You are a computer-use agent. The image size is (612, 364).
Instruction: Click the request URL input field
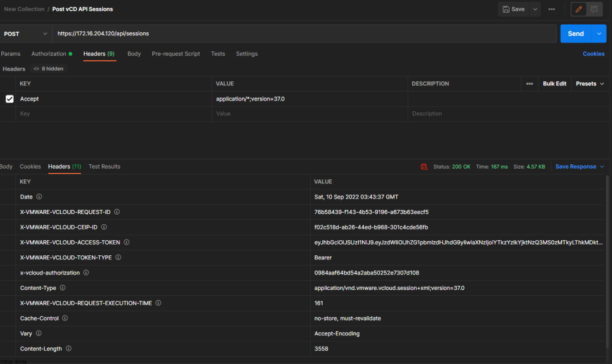tap(299, 34)
